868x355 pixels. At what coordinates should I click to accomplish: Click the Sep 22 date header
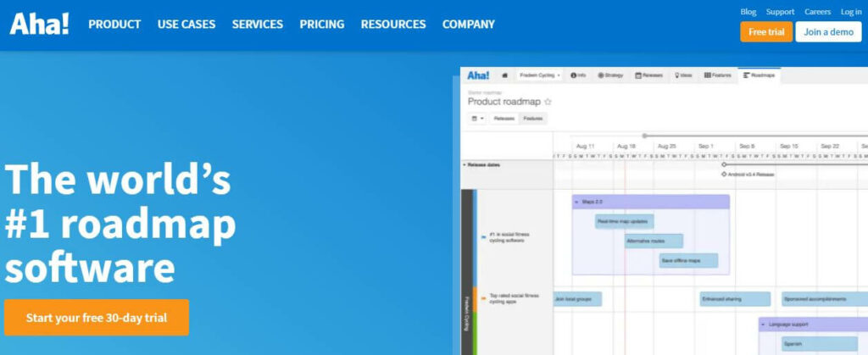point(830,147)
